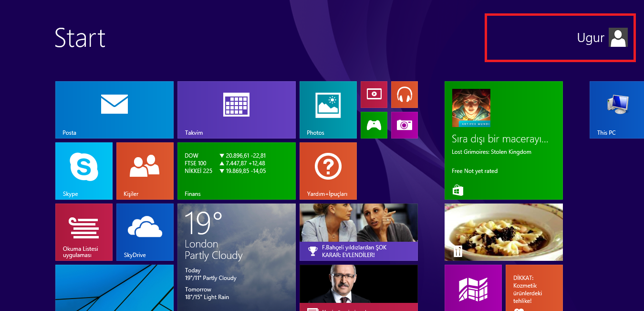This screenshot has height=311, width=644.
Task: Open the Camera small tile
Action: pyautogui.click(x=405, y=125)
